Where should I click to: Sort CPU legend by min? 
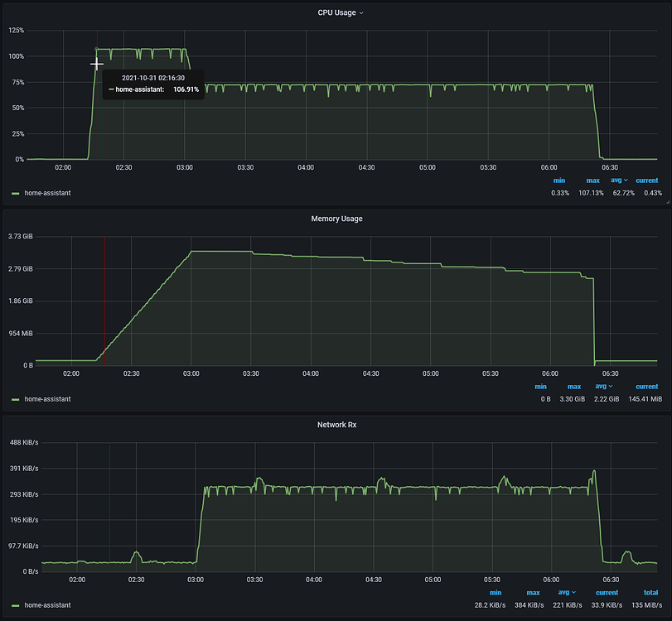tap(559, 181)
